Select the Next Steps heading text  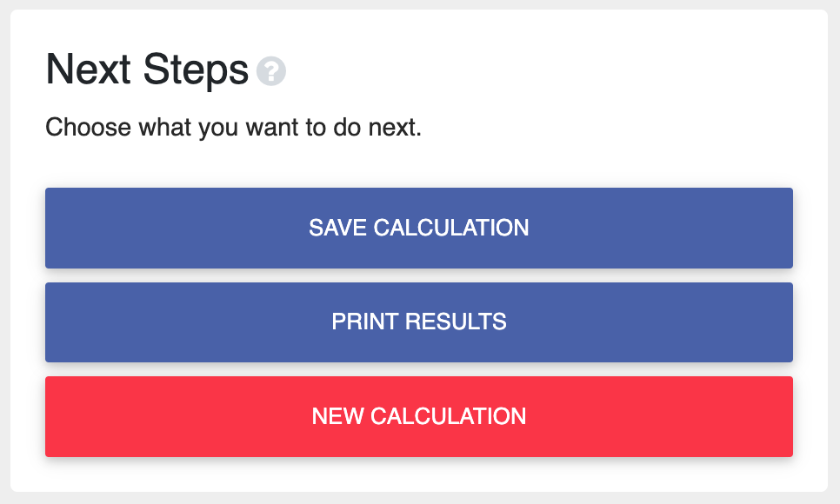click(147, 70)
